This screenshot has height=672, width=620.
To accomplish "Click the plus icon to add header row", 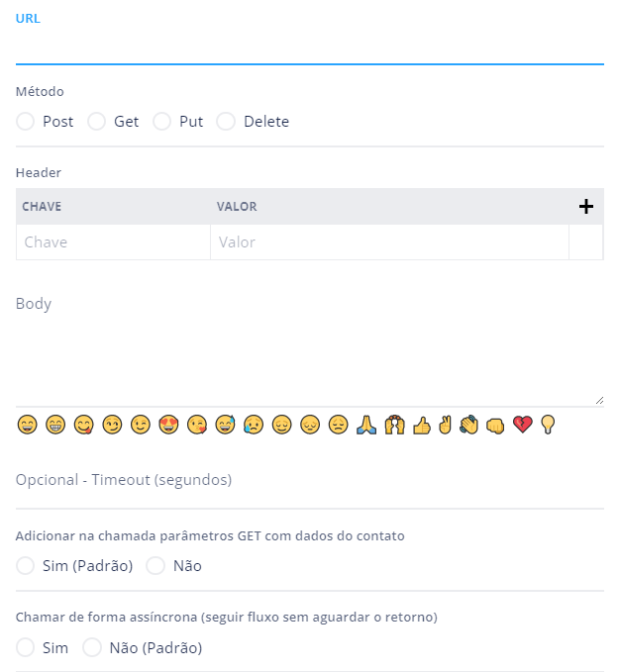I will click(585, 207).
